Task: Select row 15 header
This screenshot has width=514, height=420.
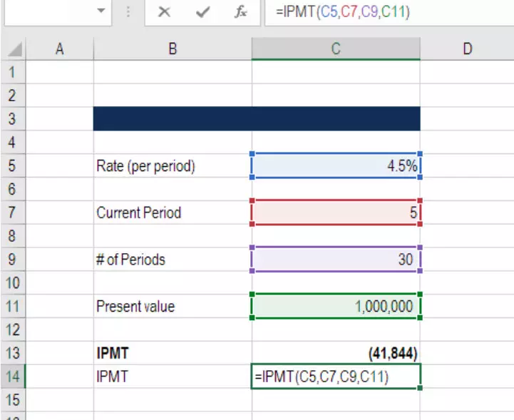Action: coord(12,399)
